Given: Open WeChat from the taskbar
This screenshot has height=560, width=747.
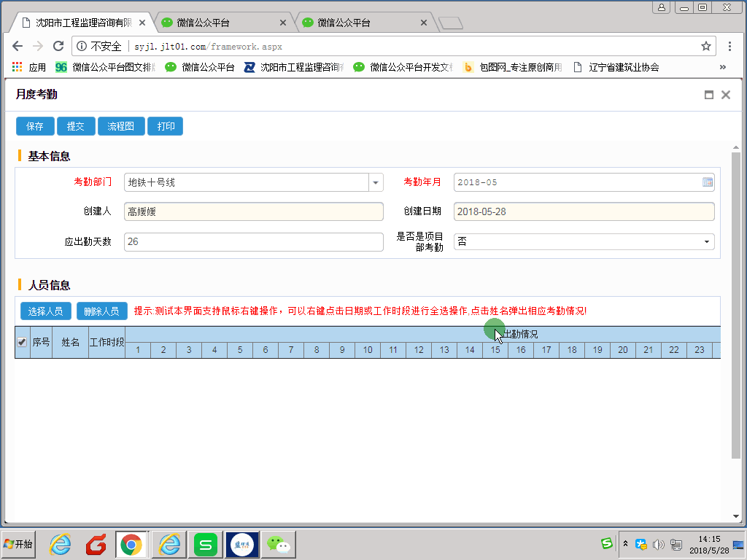Looking at the screenshot, I should point(278,544).
